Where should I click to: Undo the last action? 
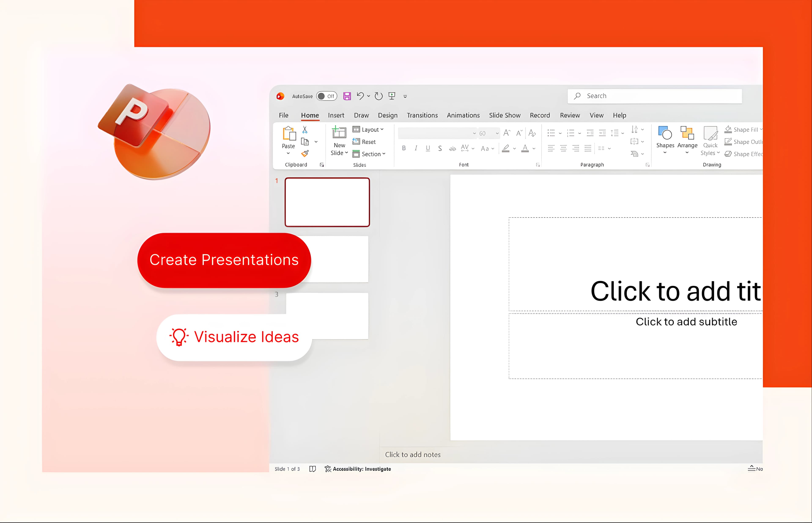360,96
